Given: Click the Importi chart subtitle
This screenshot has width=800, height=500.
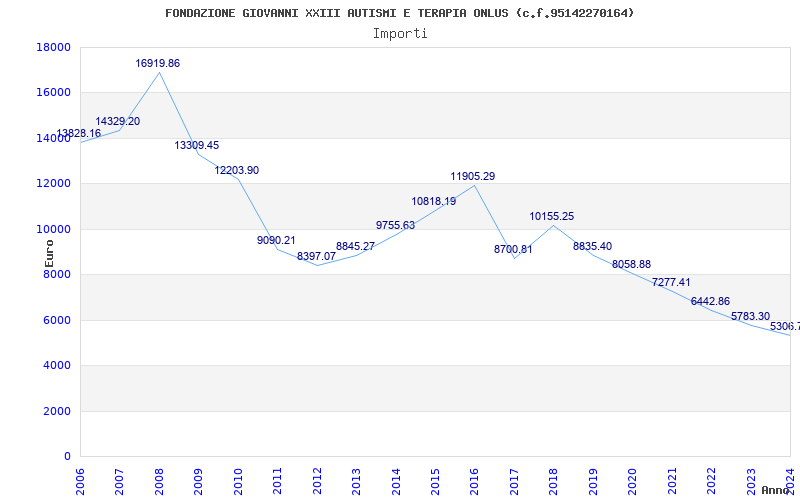Looking at the screenshot, I should (x=400, y=34).
